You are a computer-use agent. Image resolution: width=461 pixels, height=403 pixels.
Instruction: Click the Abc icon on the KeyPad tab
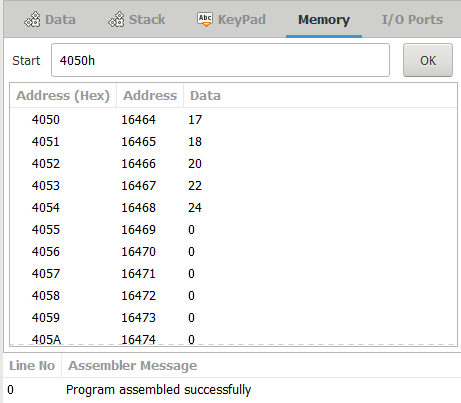coord(205,19)
